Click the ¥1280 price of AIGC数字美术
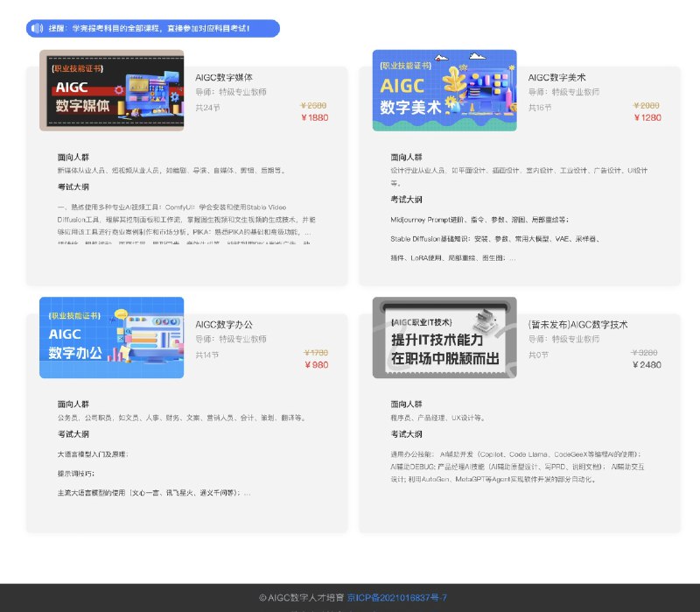700x612 pixels. pos(647,117)
